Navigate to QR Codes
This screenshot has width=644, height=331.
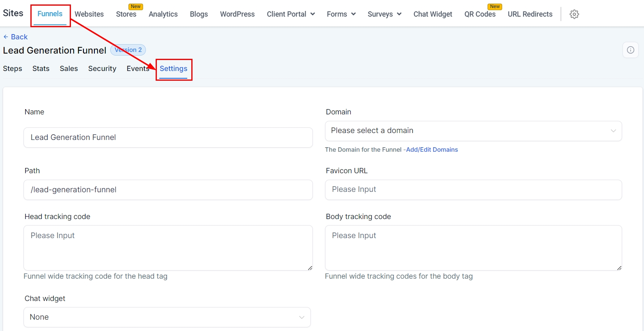click(x=480, y=14)
